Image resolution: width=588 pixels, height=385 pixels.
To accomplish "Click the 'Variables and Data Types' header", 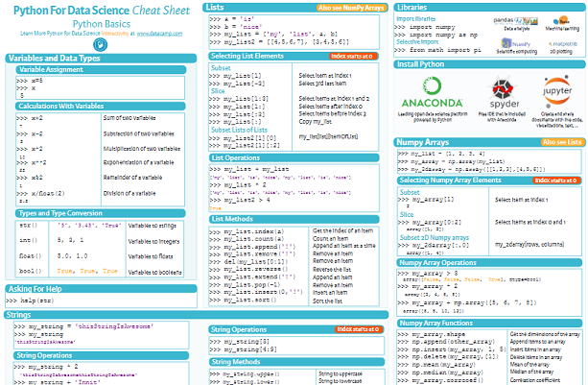I will tap(101, 59).
